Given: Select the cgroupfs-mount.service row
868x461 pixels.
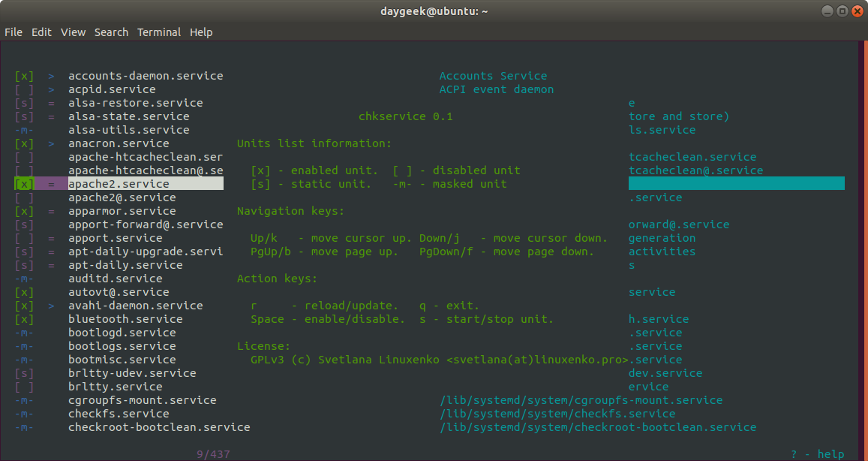Looking at the screenshot, I should point(142,400).
